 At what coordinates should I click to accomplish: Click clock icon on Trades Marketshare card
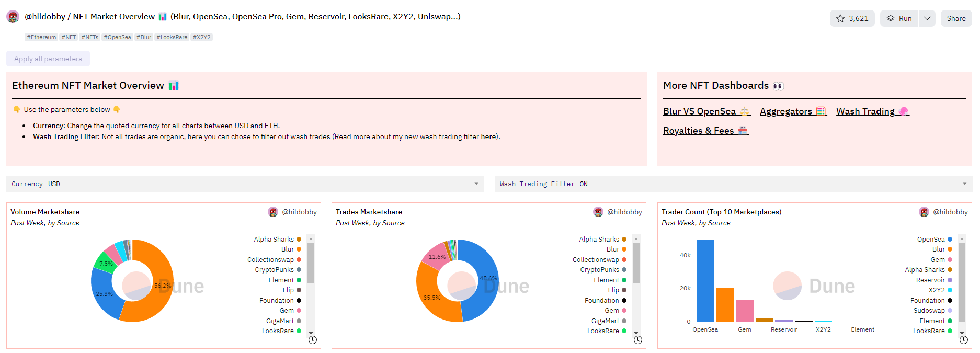(x=638, y=340)
